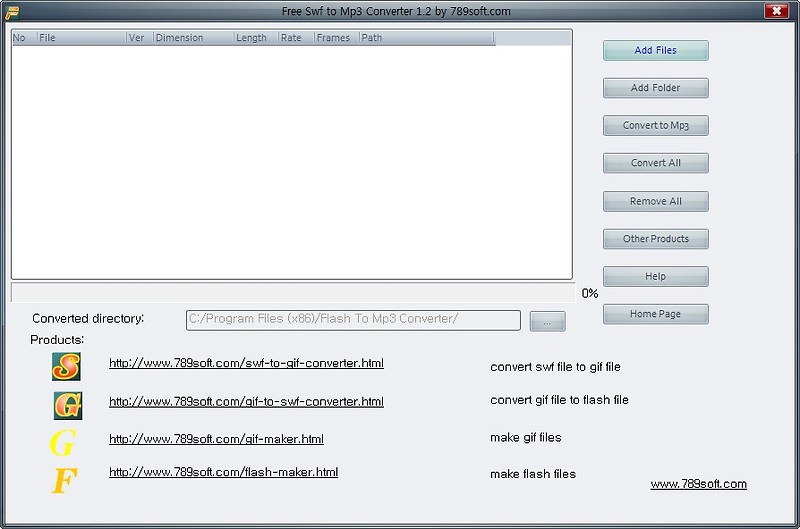Screen dimensions: 800x529
Task: Open Other Products
Action: click(656, 239)
